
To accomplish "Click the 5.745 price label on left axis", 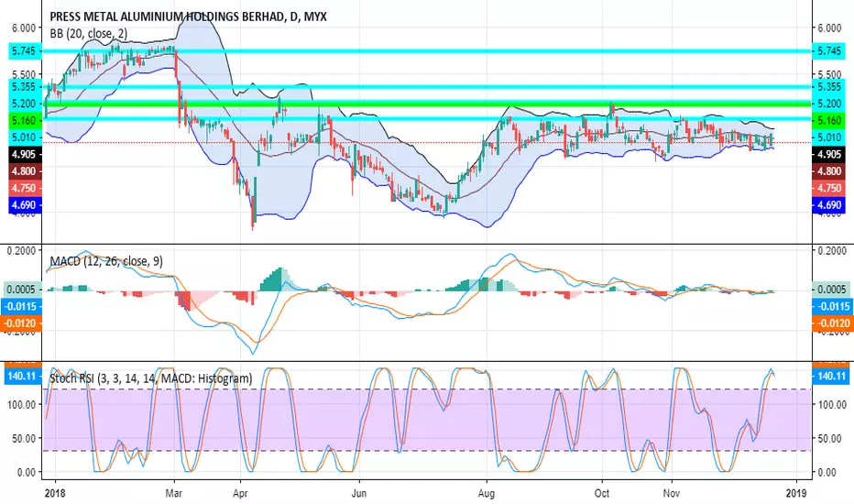I will (24, 51).
